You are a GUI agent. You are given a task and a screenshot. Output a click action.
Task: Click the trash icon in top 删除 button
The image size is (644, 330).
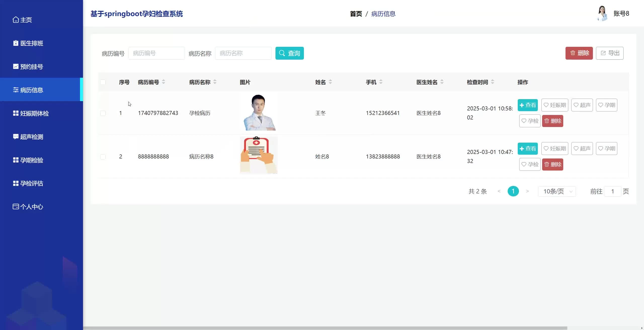point(573,53)
